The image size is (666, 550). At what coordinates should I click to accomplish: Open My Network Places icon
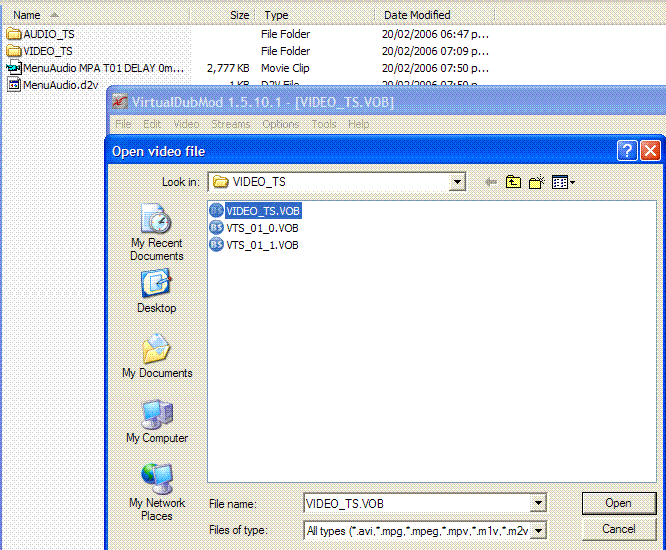157,479
